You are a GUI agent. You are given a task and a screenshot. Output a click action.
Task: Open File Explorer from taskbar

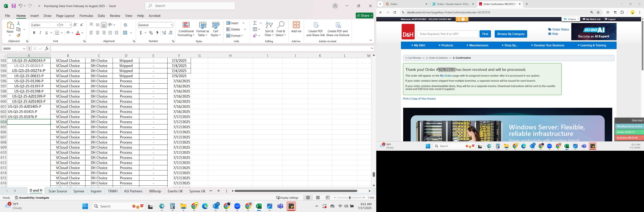(183, 206)
